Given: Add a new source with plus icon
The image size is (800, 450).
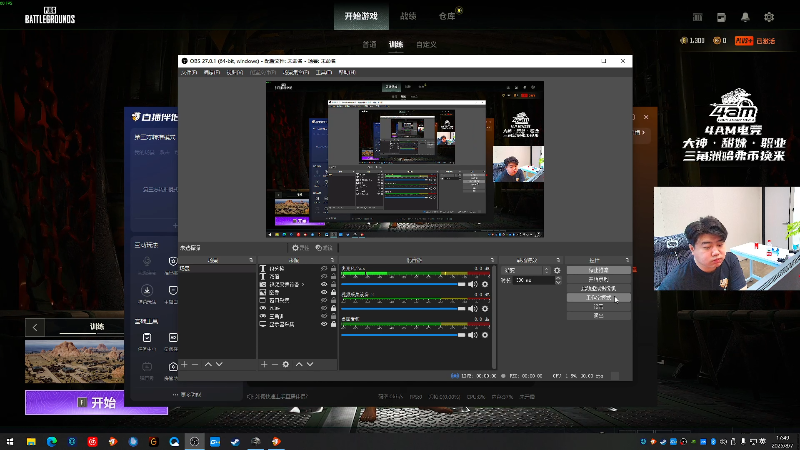Looking at the screenshot, I should click(264, 364).
